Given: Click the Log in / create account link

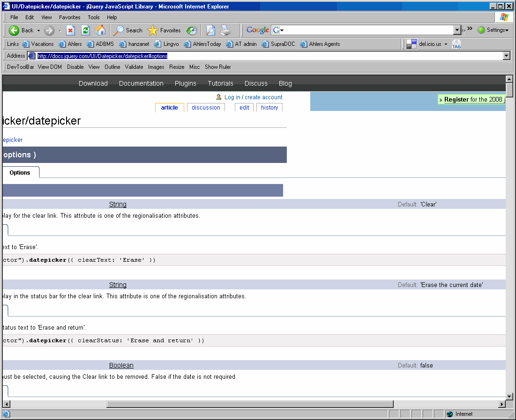Looking at the screenshot, I should point(253,97).
